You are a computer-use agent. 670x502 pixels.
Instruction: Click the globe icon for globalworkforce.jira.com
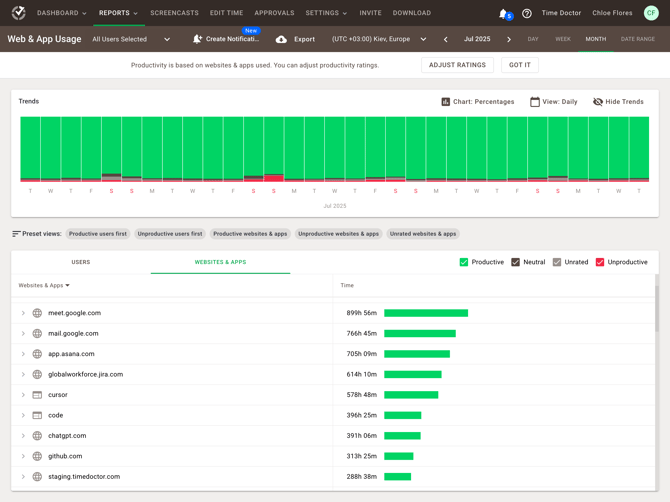pos(38,375)
